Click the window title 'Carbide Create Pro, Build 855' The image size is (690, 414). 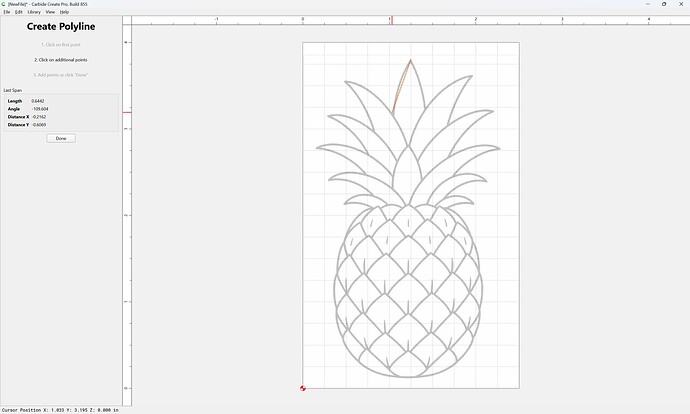click(59, 4)
